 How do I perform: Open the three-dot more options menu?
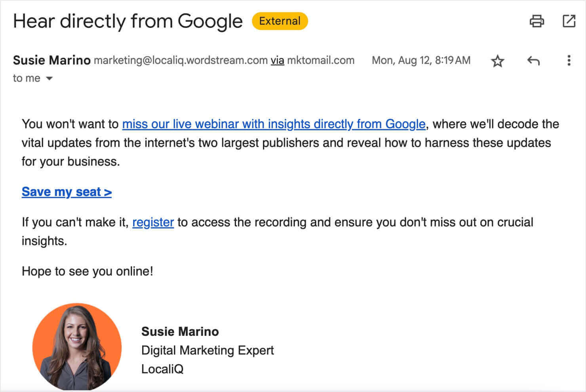point(569,61)
